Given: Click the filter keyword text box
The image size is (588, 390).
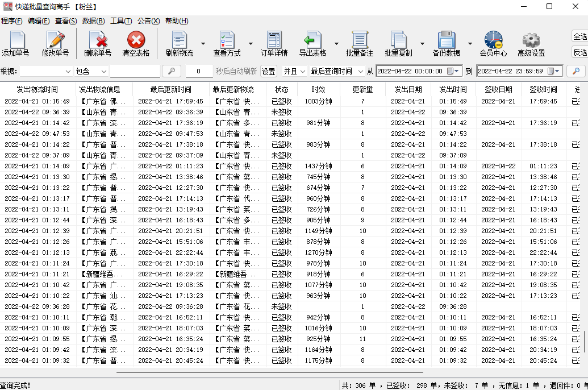Looking at the screenshot, I should (135, 71).
